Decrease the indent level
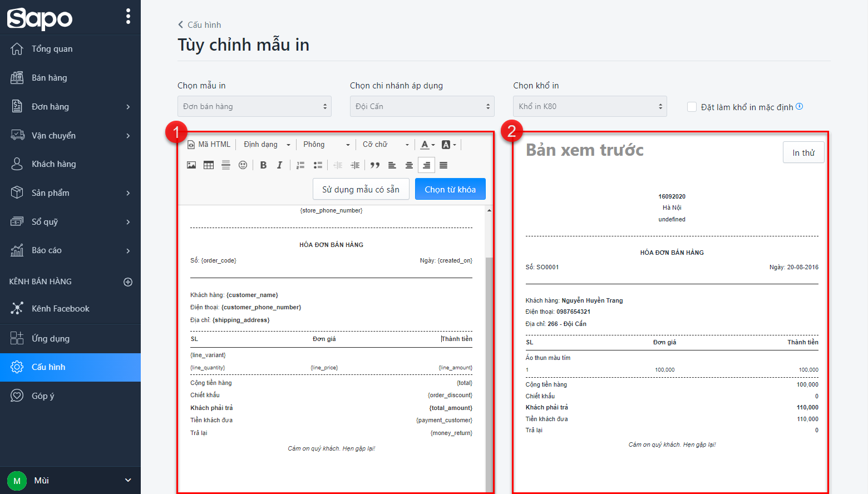 (x=338, y=165)
